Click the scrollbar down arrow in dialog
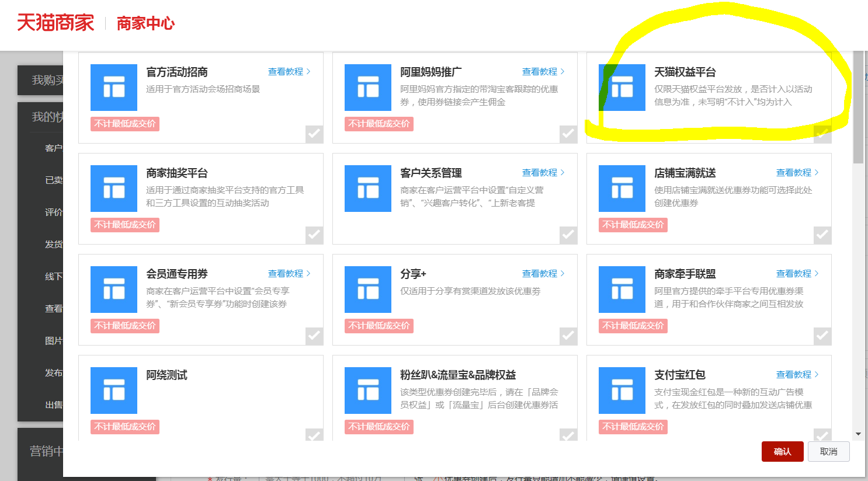Viewport: 868px width, 481px height. [x=858, y=434]
